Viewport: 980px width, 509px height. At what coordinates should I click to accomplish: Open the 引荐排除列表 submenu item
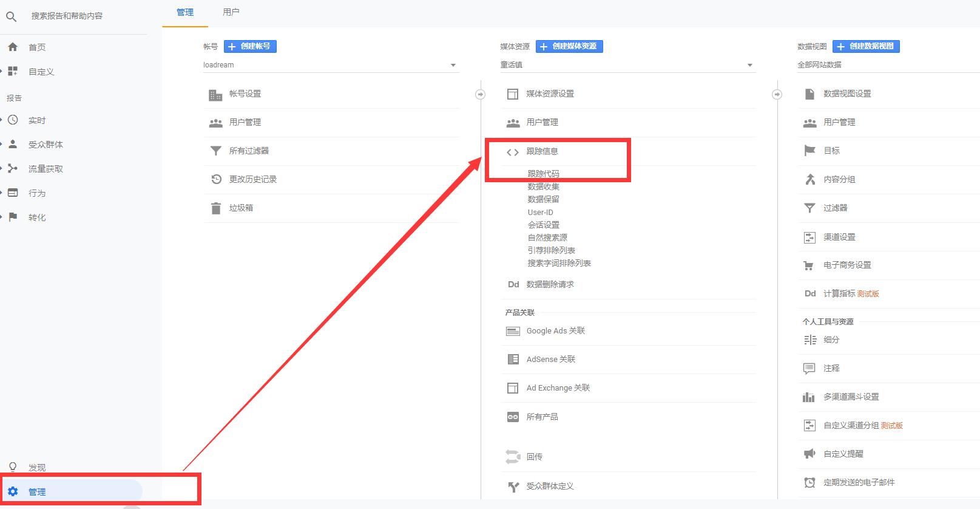(x=551, y=250)
